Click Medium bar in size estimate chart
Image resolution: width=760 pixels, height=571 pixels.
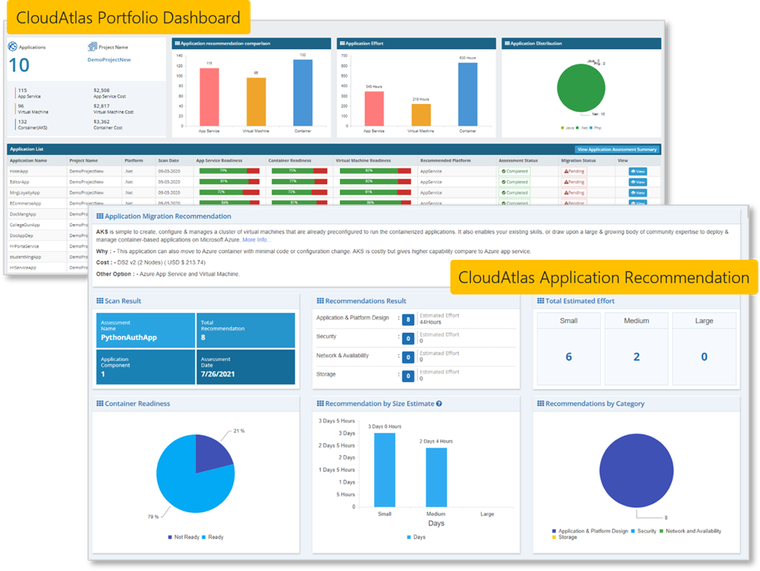(436, 477)
